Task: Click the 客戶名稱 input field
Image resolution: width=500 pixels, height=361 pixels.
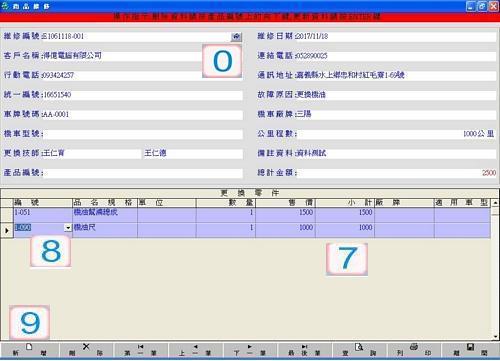Action: [x=143, y=56]
